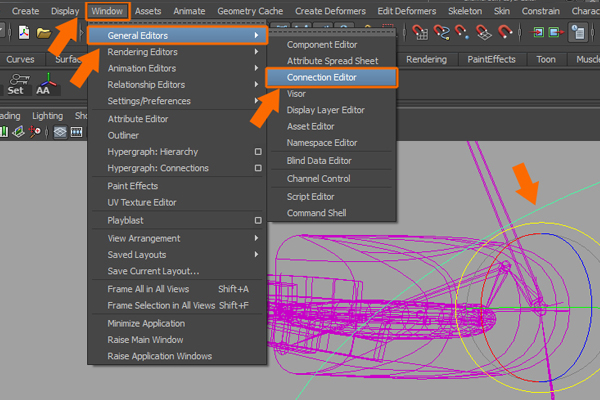This screenshot has height=400, width=600.
Task: Enable snap to grids magnet icon
Action: (x=421, y=32)
